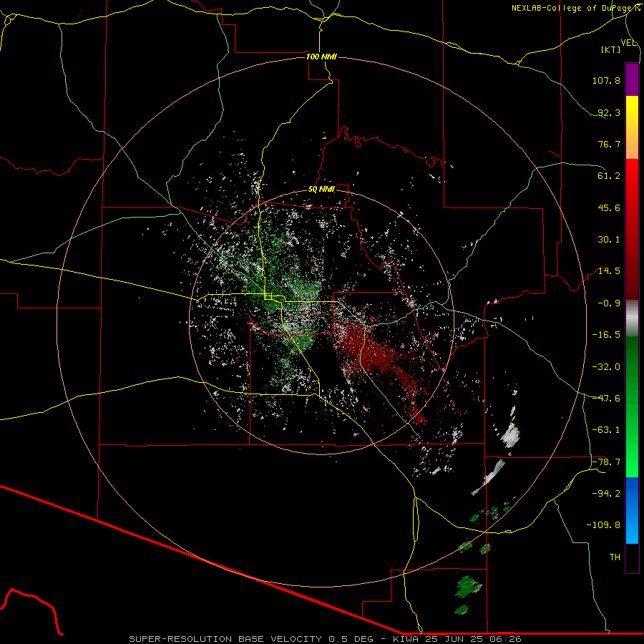Select the 45.6 velocity scale value
The height and width of the screenshot is (644, 644).
(x=609, y=208)
